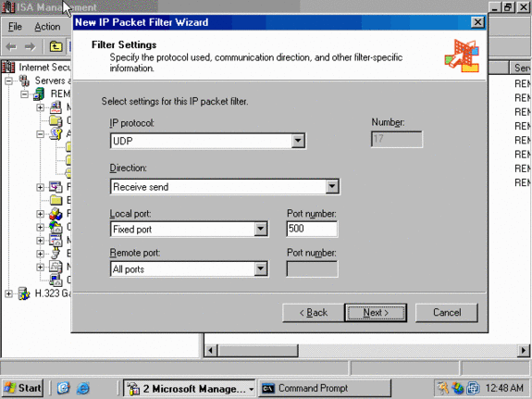Click the leftmost system tray icon
The width and height of the screenshot is (532, 399).
[x=442, y=388]
